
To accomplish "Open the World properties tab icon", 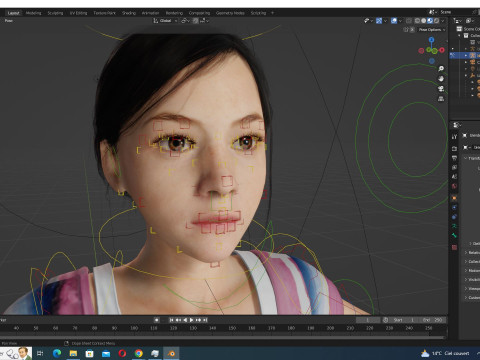I will [x=454, y=186].
